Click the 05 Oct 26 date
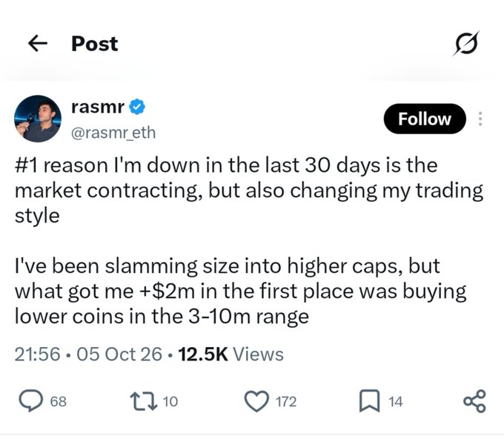Screen dimensions: 504x442 [x=119, y=354]
